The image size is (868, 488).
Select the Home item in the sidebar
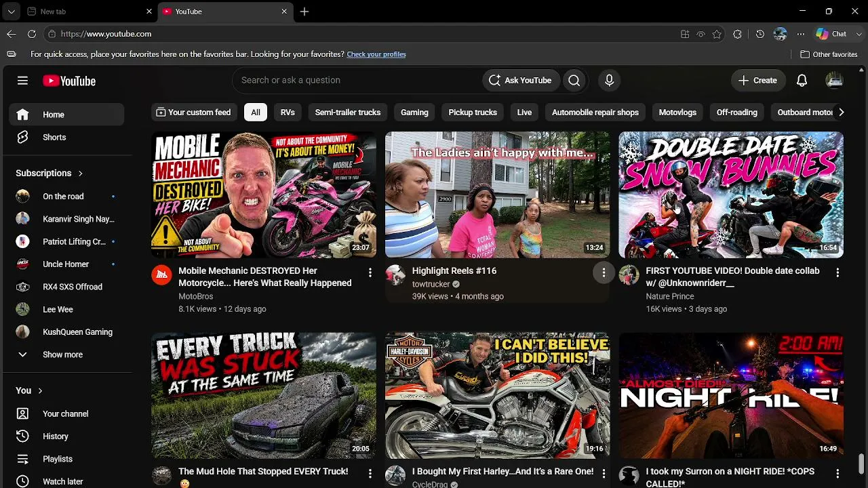(x=66, y=115)
